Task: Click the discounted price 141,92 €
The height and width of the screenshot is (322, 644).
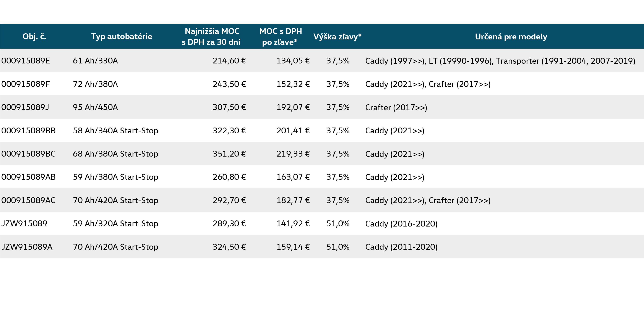Action: tap(293, 223)
